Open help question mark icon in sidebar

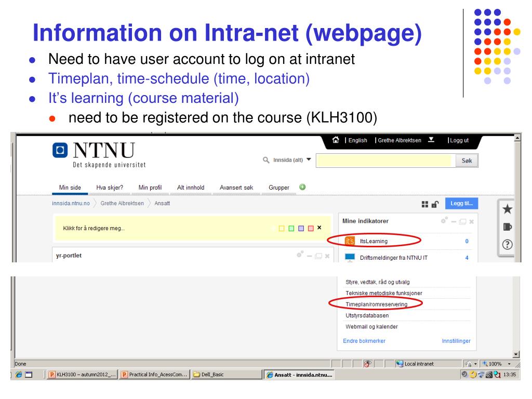coord(507,244)
